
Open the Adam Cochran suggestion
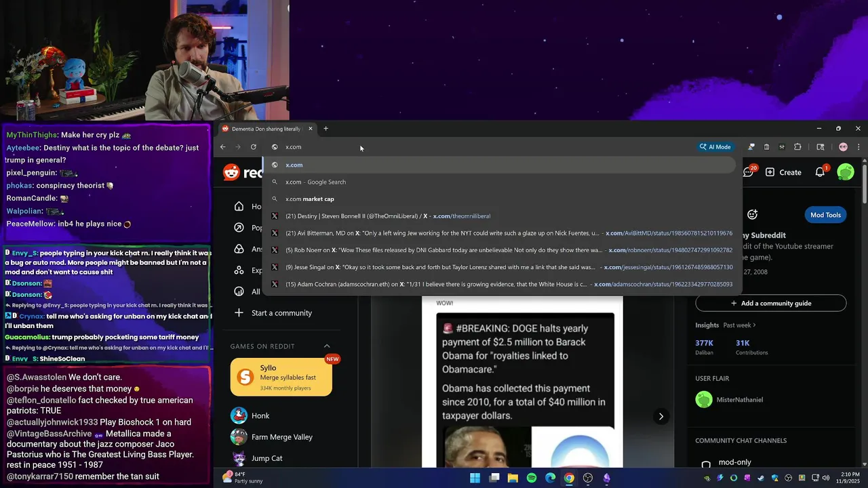coord(499,284)
